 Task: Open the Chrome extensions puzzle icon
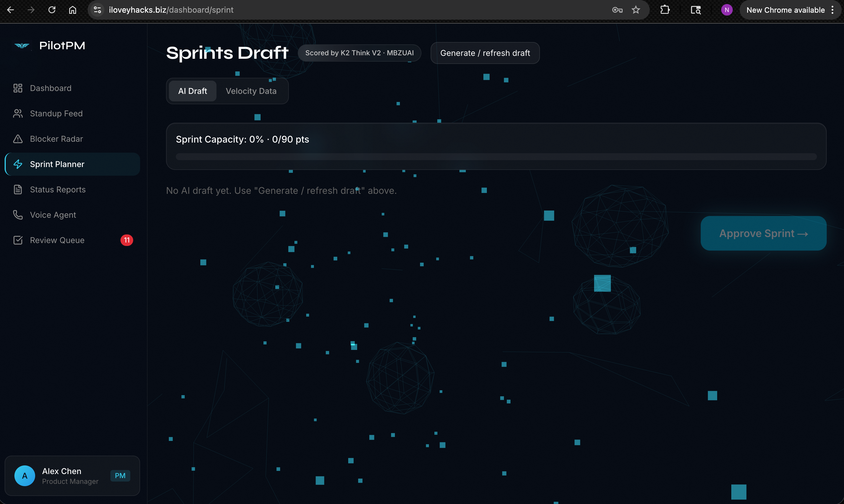[x=664, y=10]
